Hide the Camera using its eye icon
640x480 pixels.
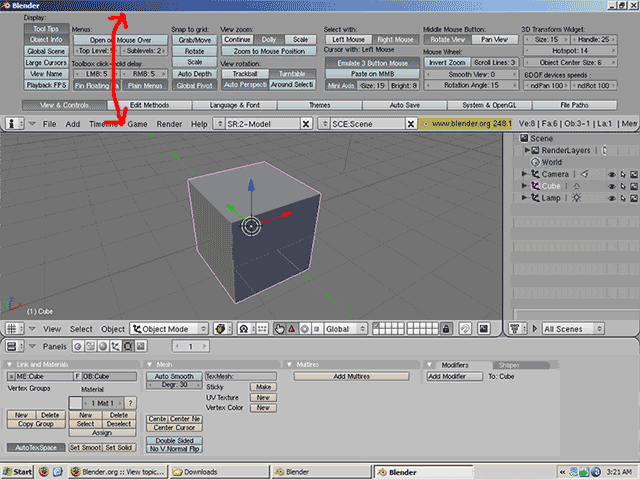pyautogui.click(x=612, y=174)
